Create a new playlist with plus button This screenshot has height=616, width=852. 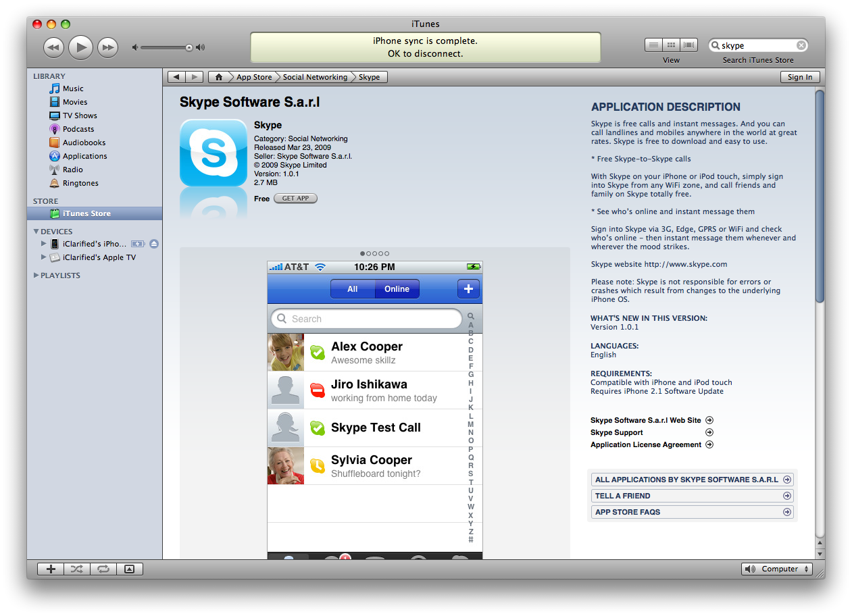click(51, 569)
